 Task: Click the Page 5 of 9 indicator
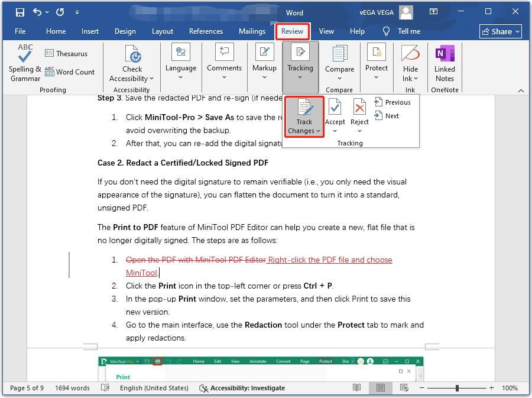point(27,388)
